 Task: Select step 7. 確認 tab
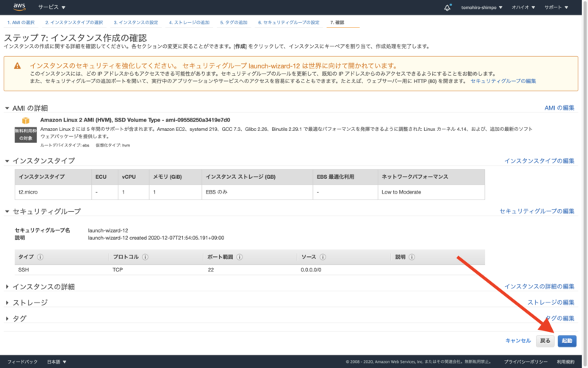point(337,23)
